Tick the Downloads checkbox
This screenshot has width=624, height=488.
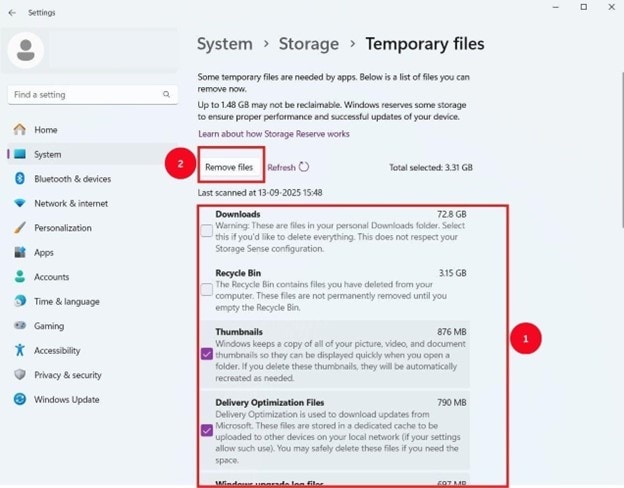pyautogui.click(x=207, y=230)
